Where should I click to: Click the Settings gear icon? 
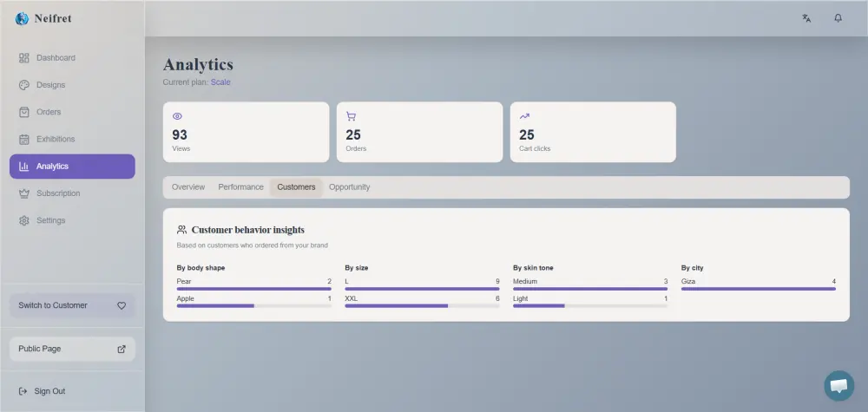(23, 220)
